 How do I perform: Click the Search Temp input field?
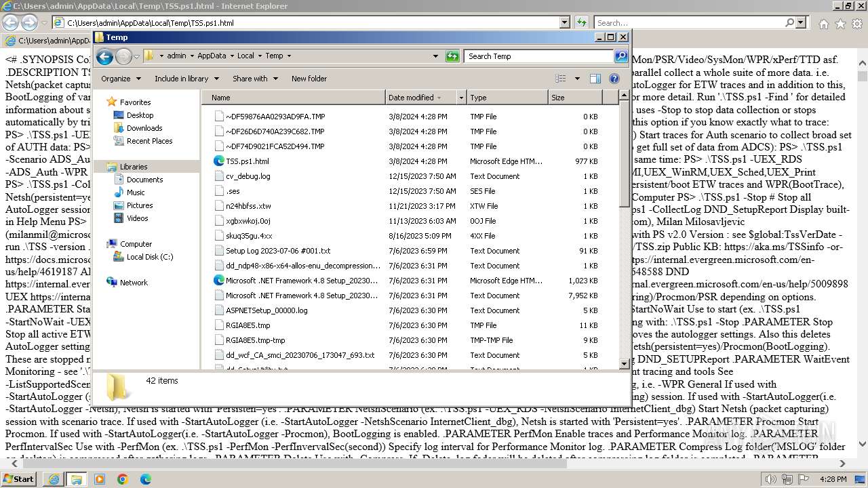click(x=539, y=56)
